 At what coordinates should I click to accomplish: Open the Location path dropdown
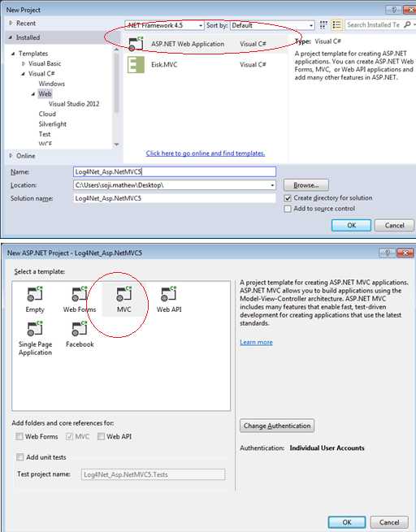click(x=272, y=185)
